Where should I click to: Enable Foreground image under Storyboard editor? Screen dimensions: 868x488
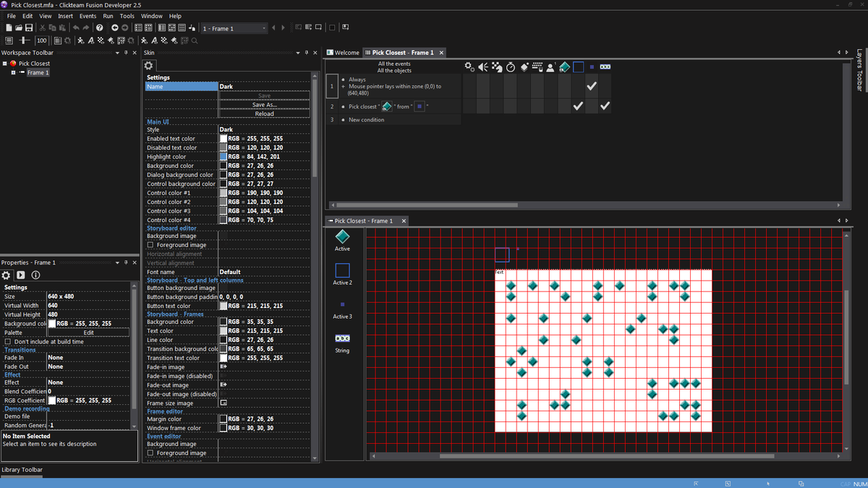(x=150, y=245)
